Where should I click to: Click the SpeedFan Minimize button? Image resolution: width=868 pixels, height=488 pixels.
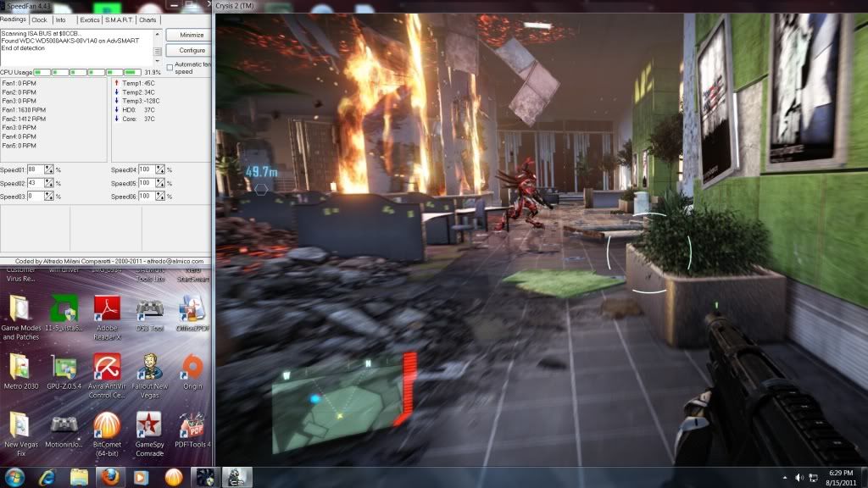(x=188, y=35)
